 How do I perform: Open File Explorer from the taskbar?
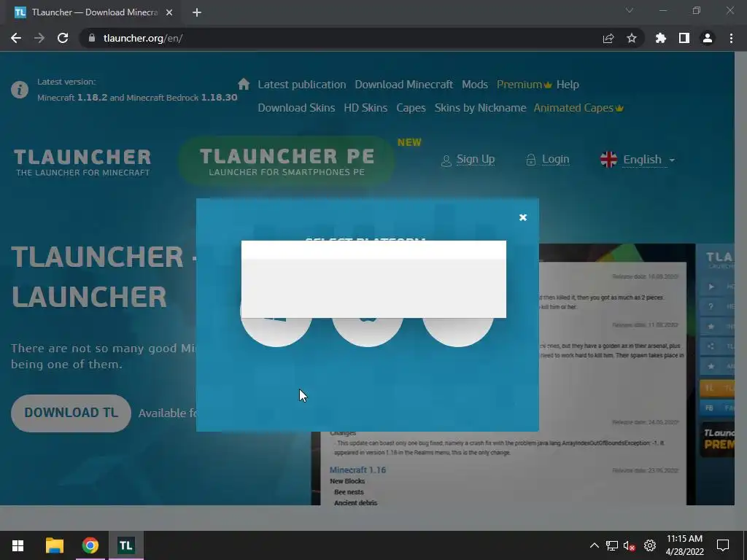coord(54,545)
